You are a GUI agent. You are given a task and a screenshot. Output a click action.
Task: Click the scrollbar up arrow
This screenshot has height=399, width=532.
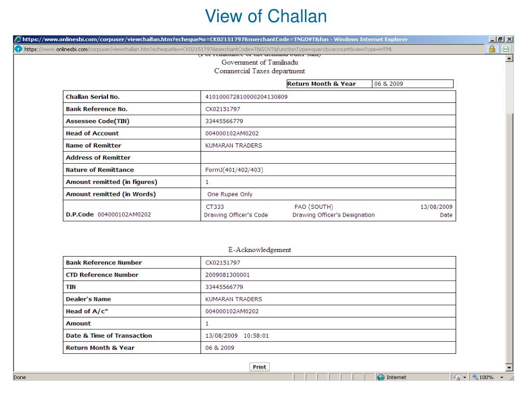pos(509,58)
